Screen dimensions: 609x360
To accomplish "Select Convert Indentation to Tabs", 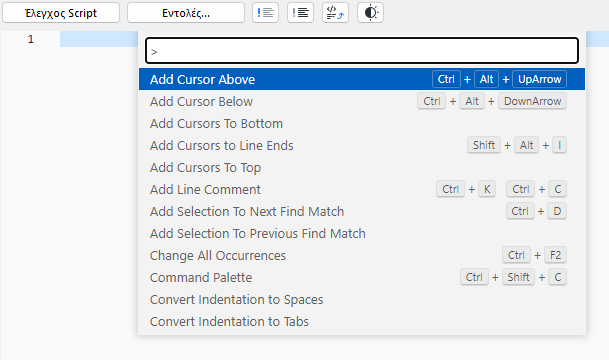I will pos(362,322).
